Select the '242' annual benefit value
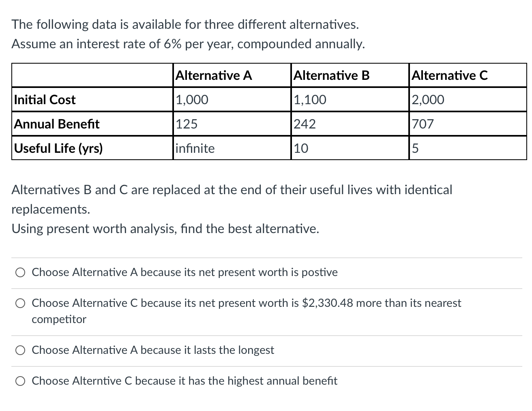 coord(305,124)
